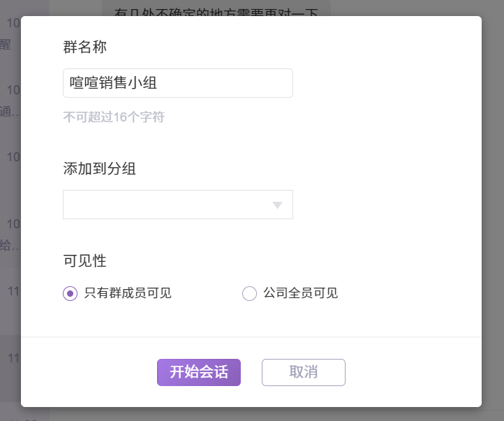The width and height of the screenshot is (504, 421).
Task: Click the dropdown arrow in 添加到分组 selector
Action: (277, 205)
